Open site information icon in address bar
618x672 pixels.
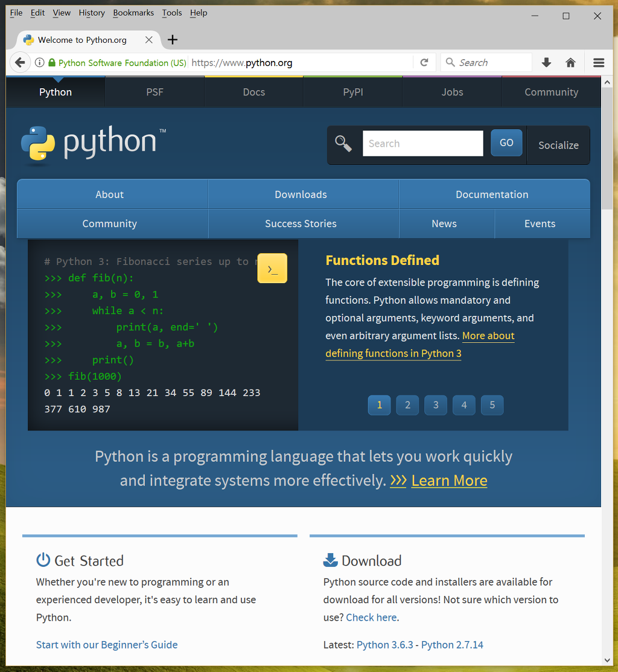coord(39,63)
